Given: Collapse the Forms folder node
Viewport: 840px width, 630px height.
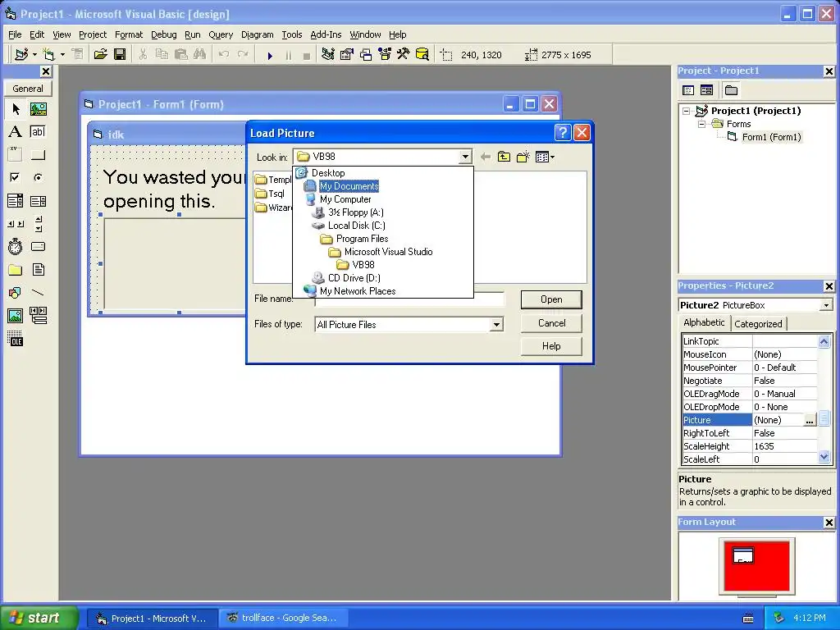Looking at the screenshot, I should point(701,125).
